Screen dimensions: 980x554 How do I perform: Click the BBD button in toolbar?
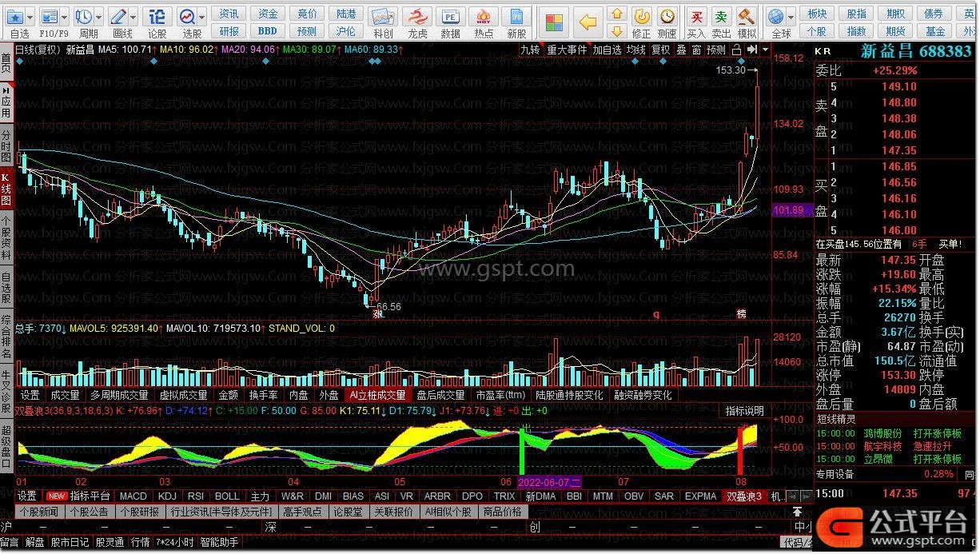point(267,31)
